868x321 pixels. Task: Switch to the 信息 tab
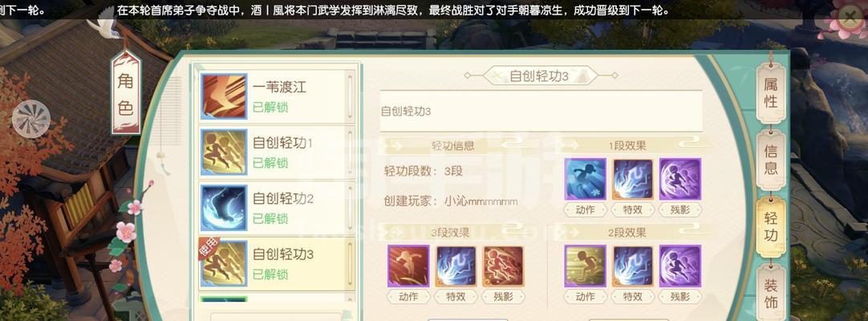[x=771, y=160]
